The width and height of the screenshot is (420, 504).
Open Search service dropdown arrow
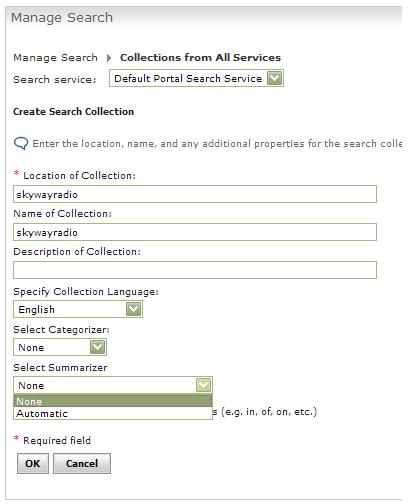coord(275,79)
